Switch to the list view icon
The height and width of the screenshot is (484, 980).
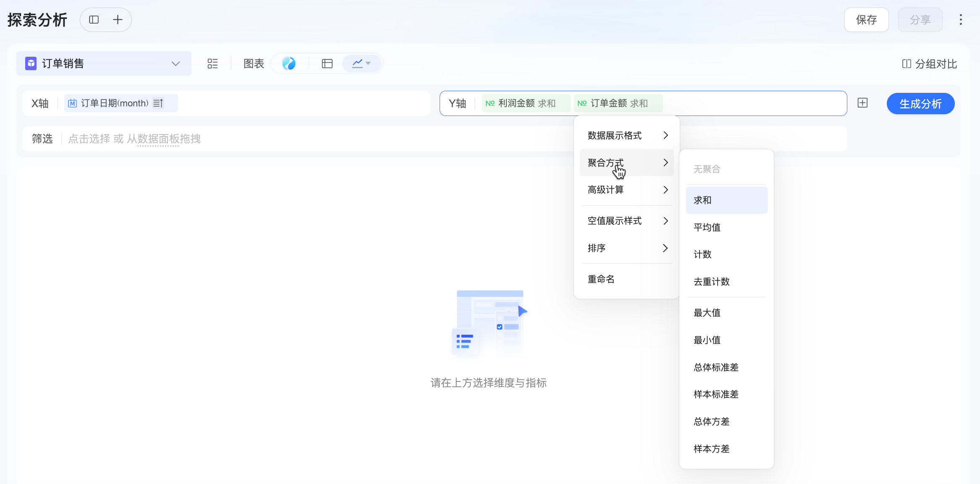(212, 63)
